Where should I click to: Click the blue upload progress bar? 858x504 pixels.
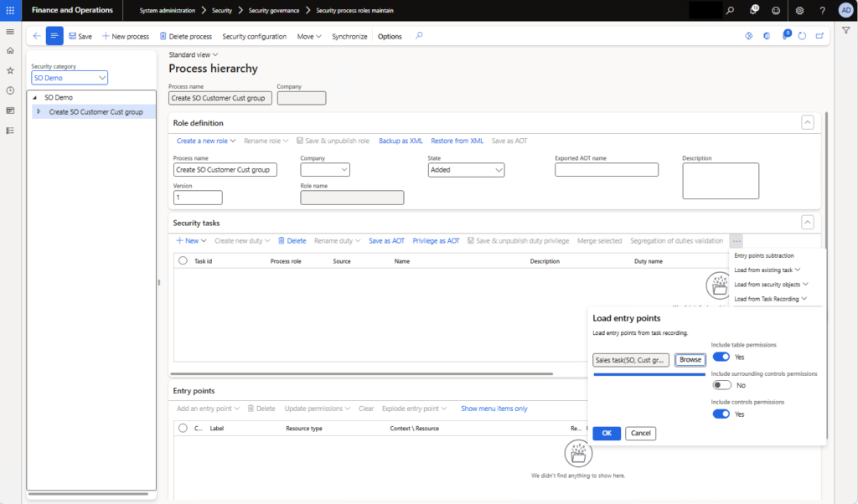pyautogui.click(x=649, y=375)
